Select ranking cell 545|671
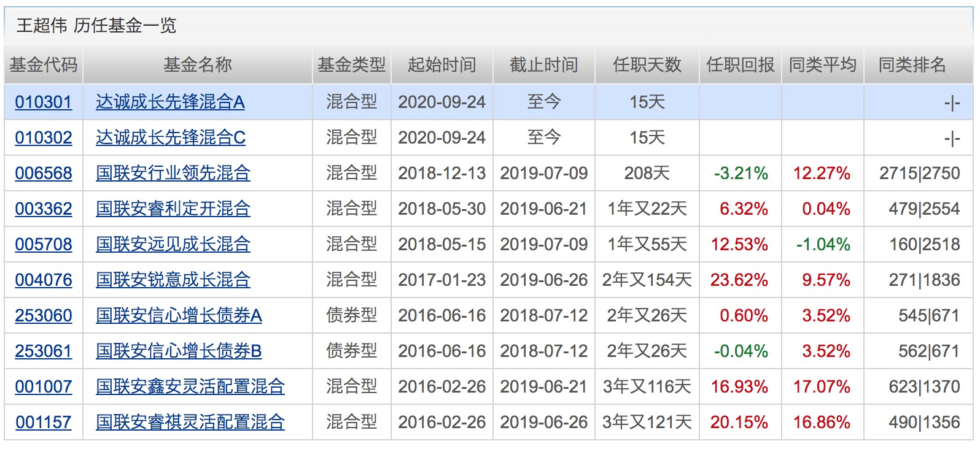Viewport: 980px width, 449px height. pyautogui.click(x=929, y=315)
